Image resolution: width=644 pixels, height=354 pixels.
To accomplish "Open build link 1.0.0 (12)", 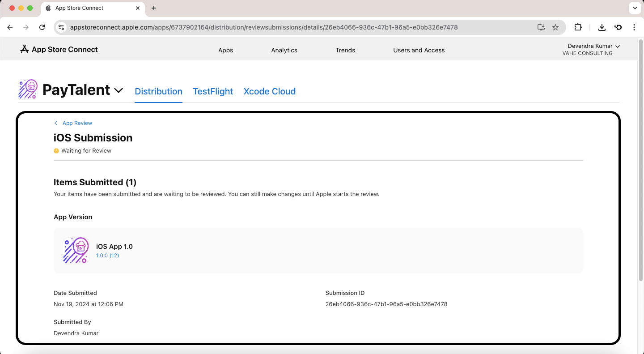I will point(107,256).
